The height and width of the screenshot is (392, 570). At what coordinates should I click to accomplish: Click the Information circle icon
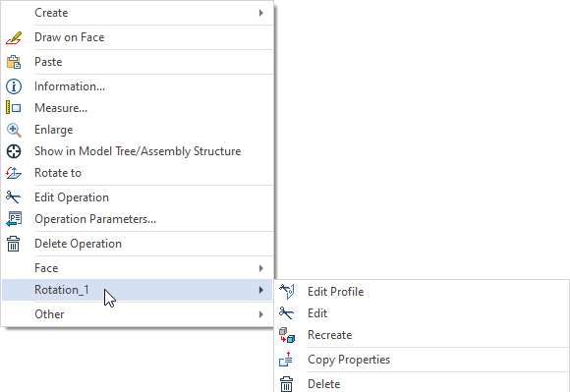point(14,86)
